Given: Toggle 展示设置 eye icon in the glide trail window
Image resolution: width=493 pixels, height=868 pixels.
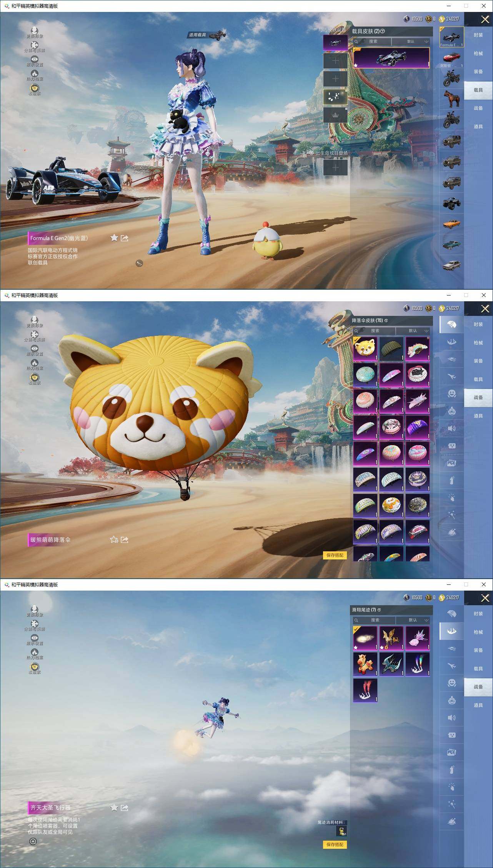Looking at the screenshot, I should tap(35, 638).
